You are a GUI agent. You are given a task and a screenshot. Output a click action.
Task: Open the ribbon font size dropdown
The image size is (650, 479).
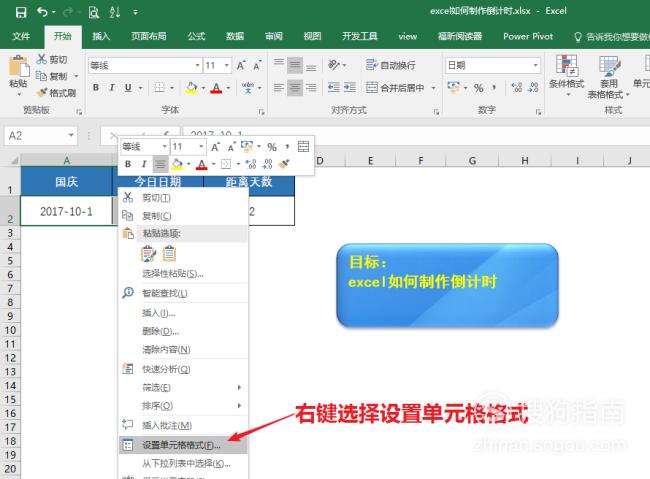tap(227, 65)
